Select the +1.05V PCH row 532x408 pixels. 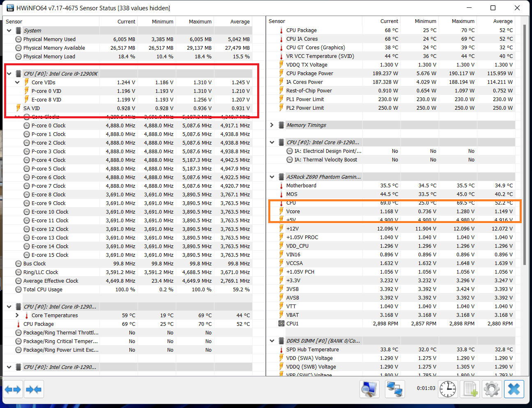391,272
